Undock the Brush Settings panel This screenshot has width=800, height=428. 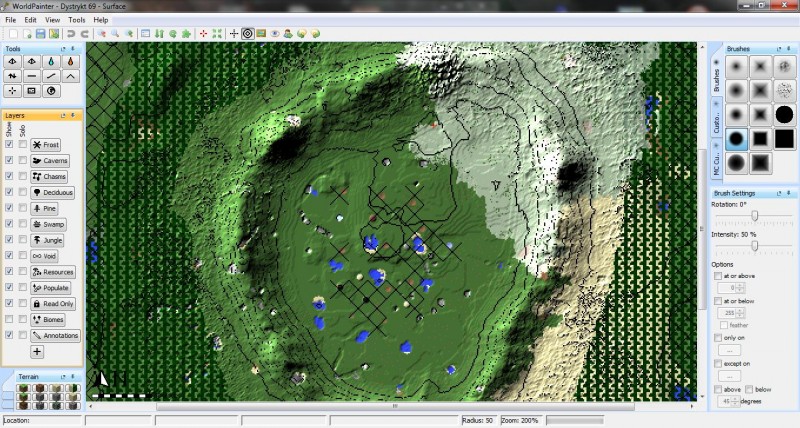(779, 193)
